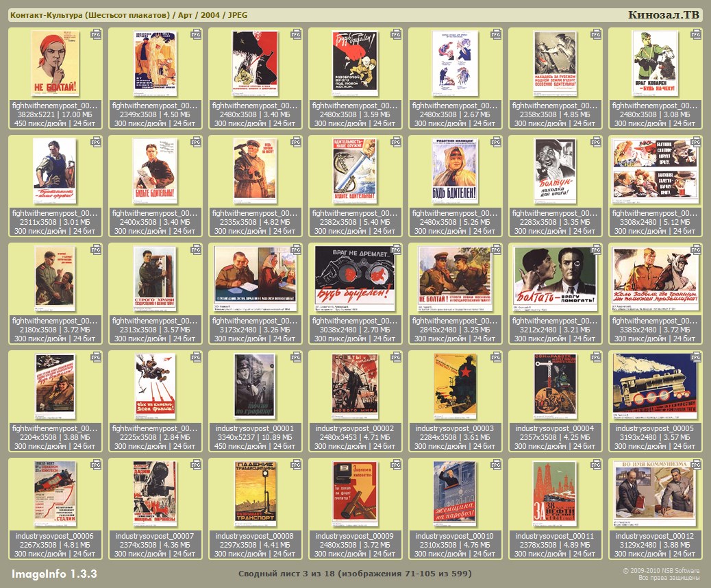Click the 'Все права защищены' text
Viewport: 711px width, 588px height.
point(669,578)
